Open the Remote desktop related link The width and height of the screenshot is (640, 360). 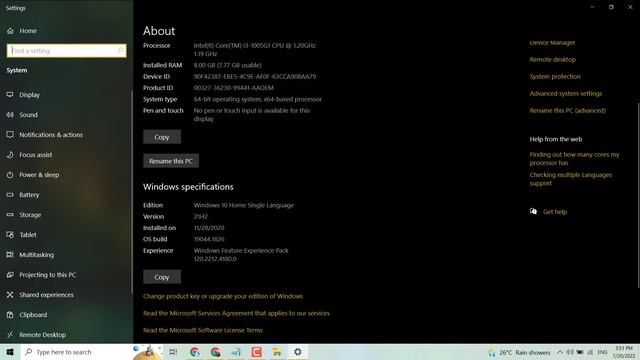[553, 60]
